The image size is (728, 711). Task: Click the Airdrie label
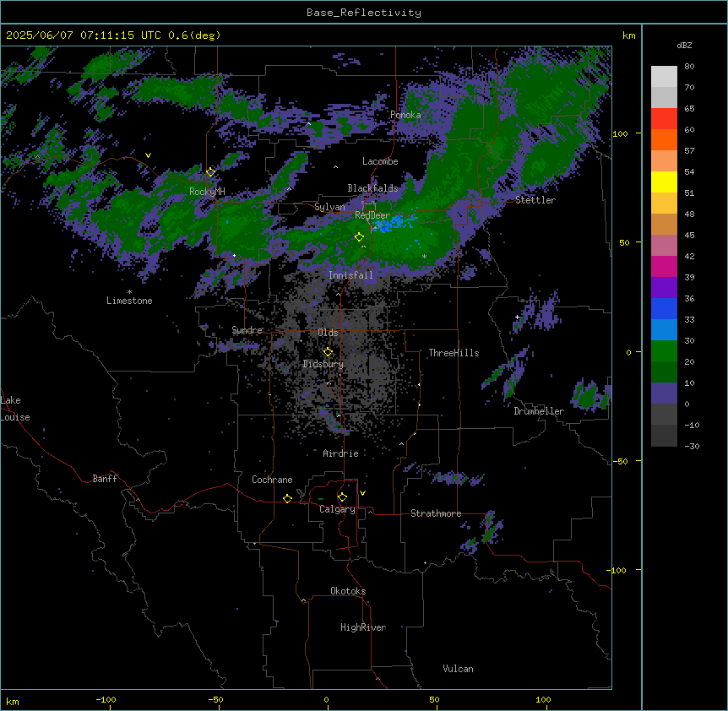[x=340, y=453]
